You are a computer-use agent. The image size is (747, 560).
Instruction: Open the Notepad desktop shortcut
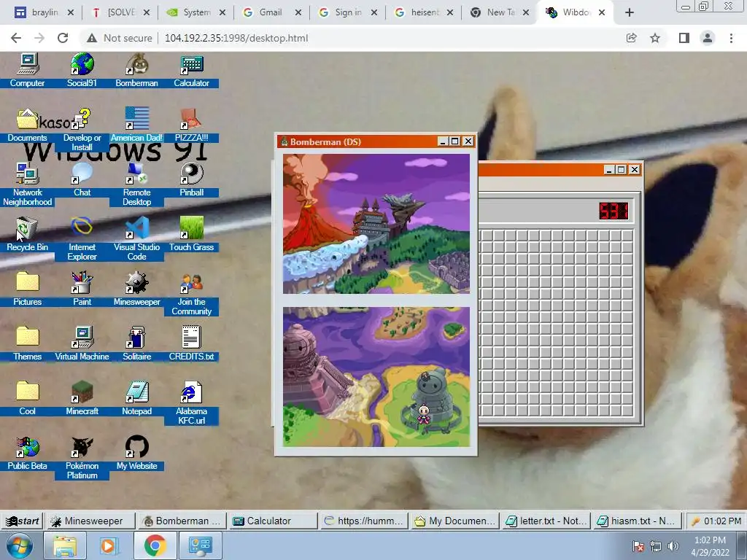(x=136, y=399)
